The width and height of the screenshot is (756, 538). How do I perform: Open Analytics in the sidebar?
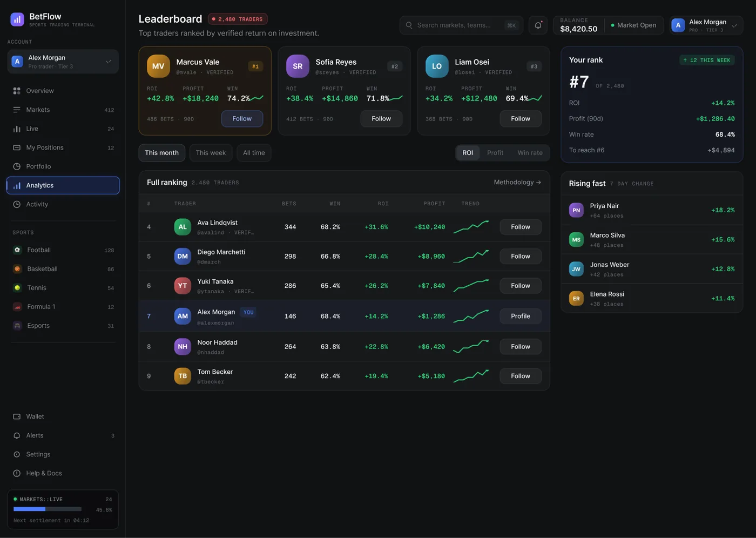click(x=63, y=185)
